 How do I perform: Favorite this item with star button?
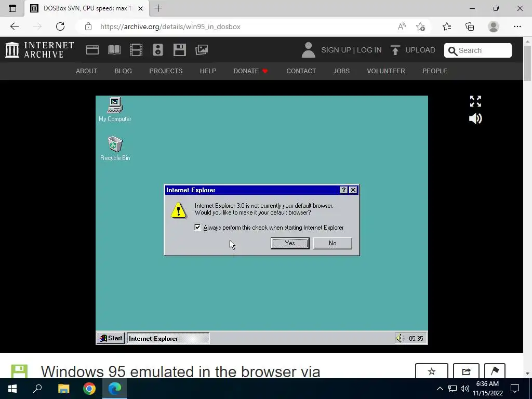432,371
